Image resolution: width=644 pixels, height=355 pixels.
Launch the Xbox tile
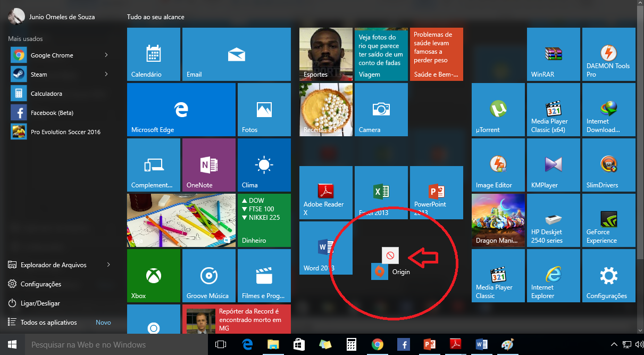click(154, 275)
